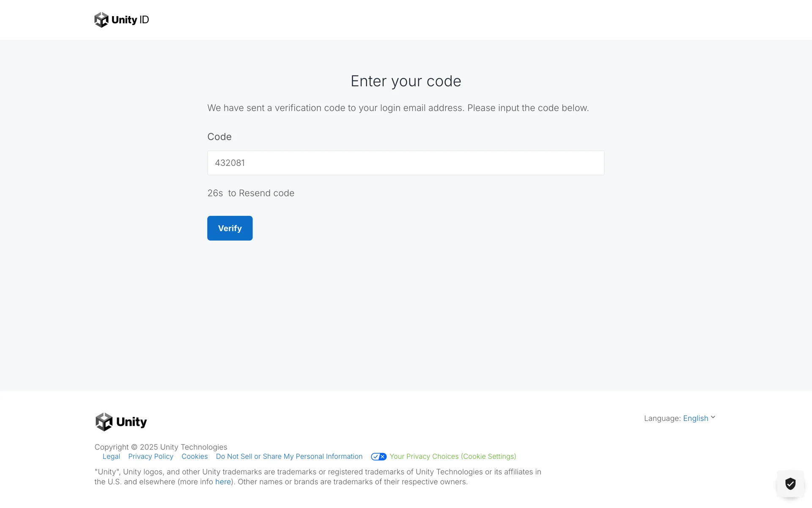This screenshot has height=508, width=812.
Task: Click the chevron arrow beside English
Action: (x=713, y=417)
